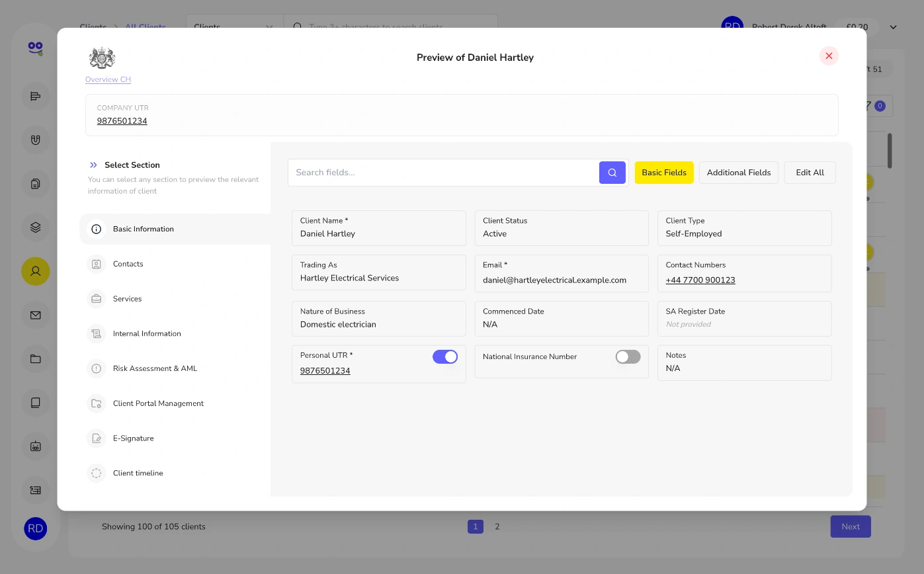The width and height of the screenshot is (924, 574).
Task: Click the double-chevron Select Section icon
Action: point(93,165)
